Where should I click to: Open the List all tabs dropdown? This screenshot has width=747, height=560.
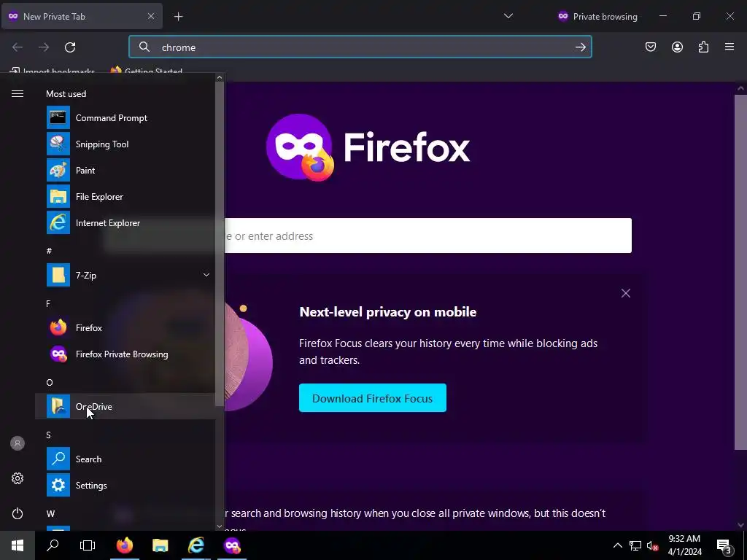click(x=508, y=16)
